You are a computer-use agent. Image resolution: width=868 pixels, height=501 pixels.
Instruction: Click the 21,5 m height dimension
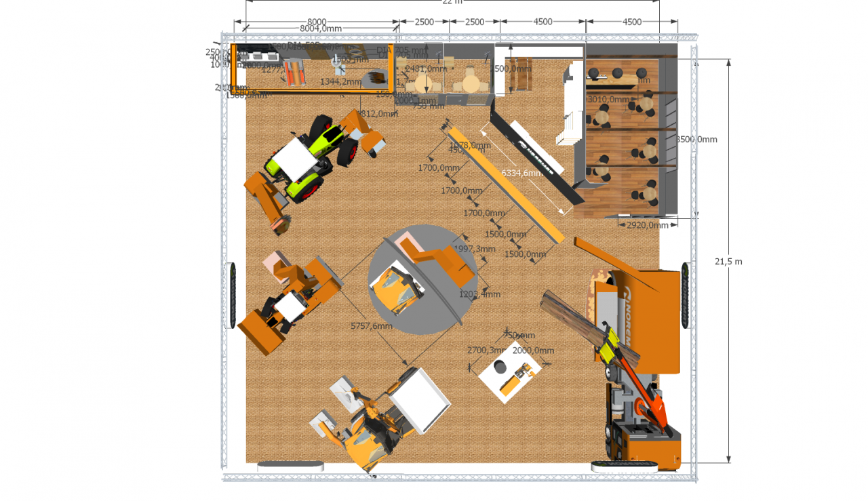[x=728, y=261]
